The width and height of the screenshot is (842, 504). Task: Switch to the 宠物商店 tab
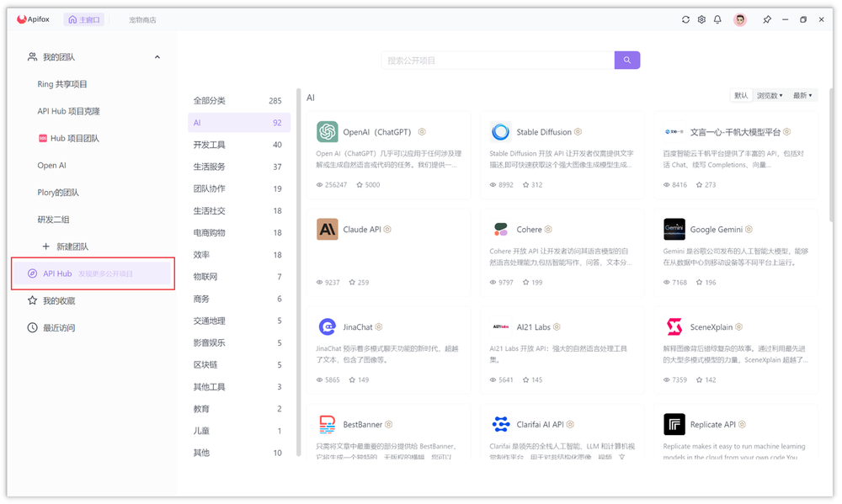click(141, 19)
